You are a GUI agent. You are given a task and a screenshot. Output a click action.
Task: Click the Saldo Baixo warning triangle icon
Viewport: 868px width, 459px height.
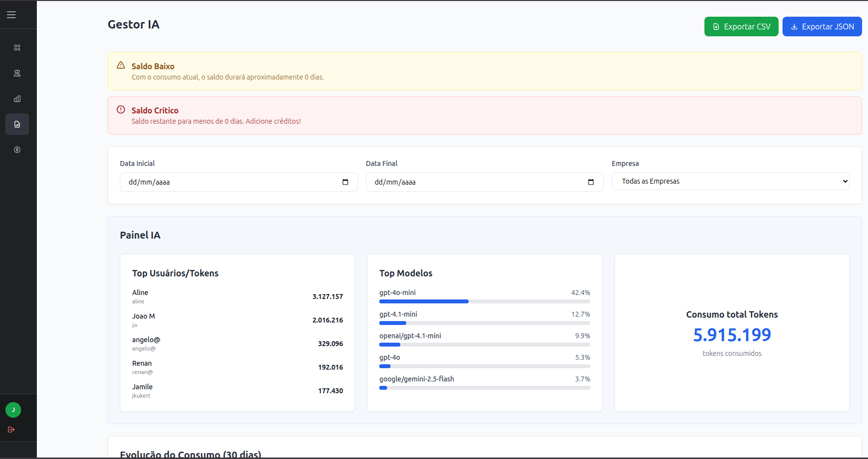121,65
